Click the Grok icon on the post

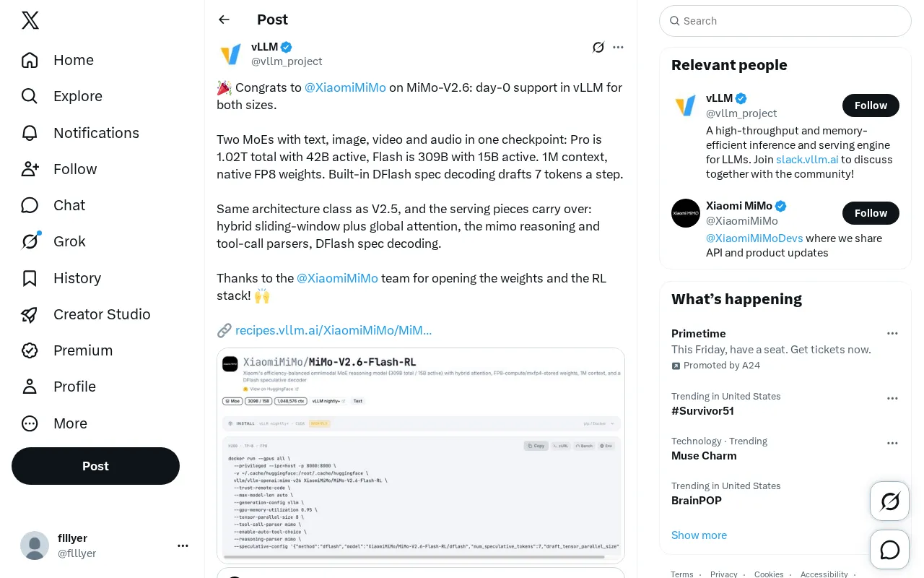(598, 47)
